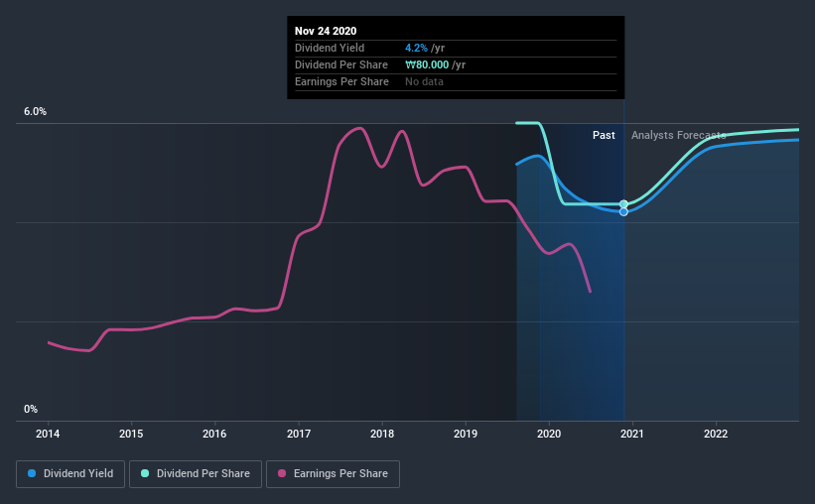Click the 2017 label on the time axis
This screenshot has width=815, height=504.
pos(299,434)
